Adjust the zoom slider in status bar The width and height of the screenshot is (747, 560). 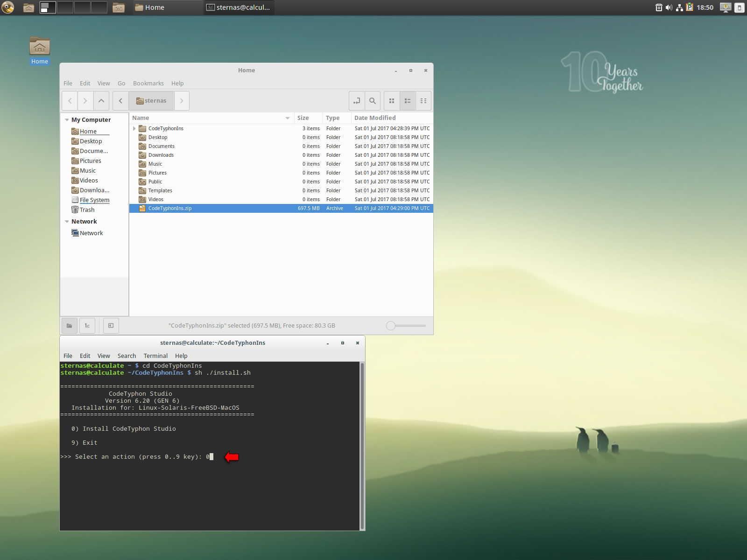[406, 326]
